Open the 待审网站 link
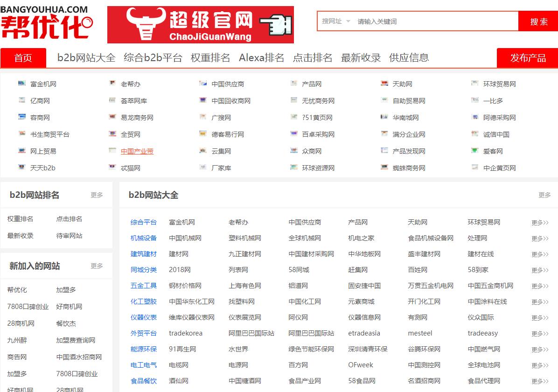 pos(69,236)
